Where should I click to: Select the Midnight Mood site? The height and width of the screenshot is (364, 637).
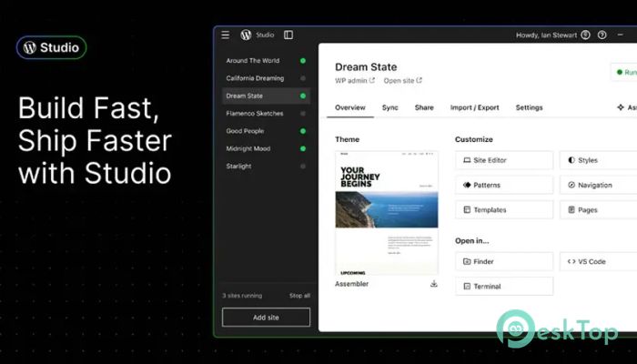[266, 148]
